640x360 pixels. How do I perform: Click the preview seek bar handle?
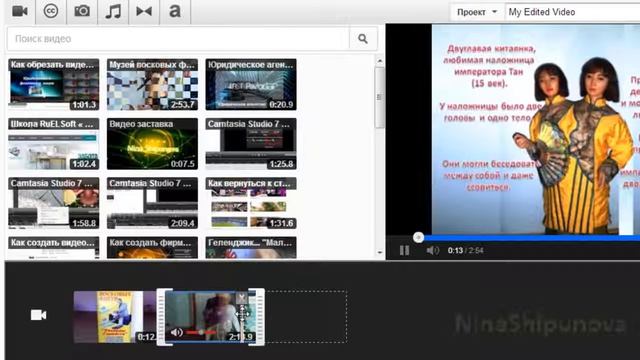[x=418, y=238]
